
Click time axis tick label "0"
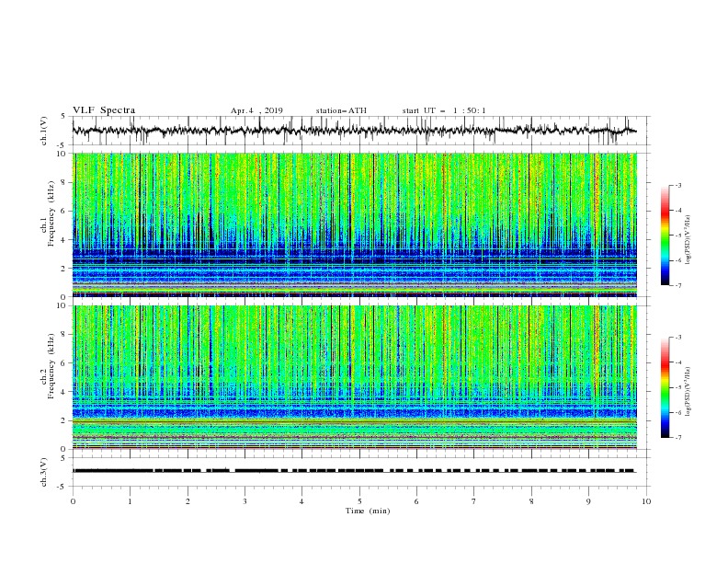(73, 501)
